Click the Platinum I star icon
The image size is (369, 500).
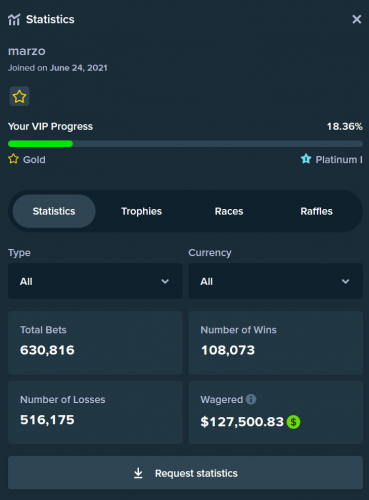306,159
